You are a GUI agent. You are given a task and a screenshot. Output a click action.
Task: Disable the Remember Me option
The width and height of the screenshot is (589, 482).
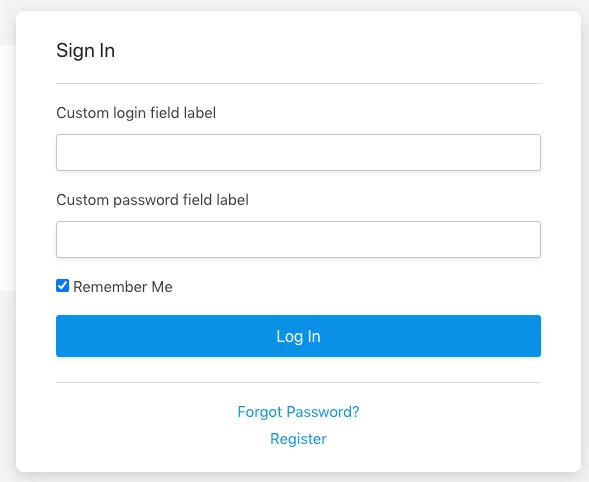tap(62, 286)
